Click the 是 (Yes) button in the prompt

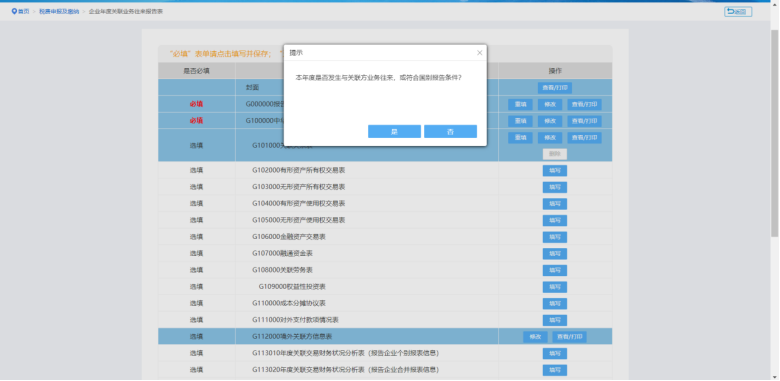(x=394, y=131)
